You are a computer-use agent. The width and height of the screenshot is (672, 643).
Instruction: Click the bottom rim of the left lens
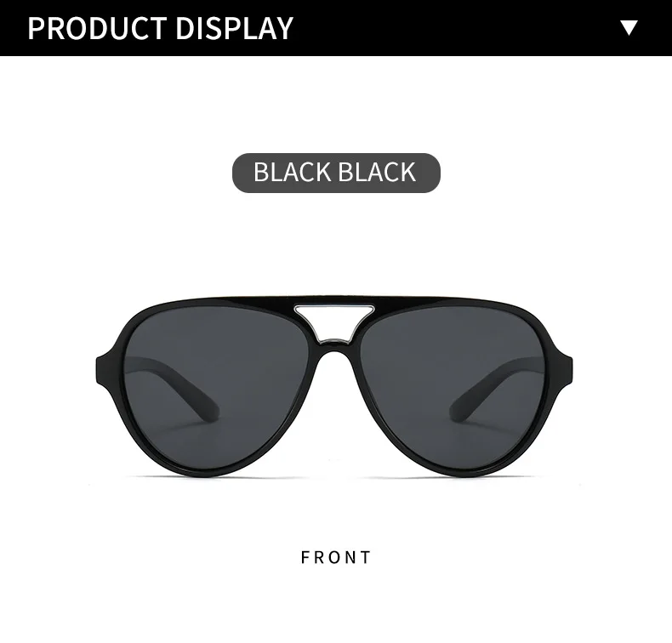(214, 472)
